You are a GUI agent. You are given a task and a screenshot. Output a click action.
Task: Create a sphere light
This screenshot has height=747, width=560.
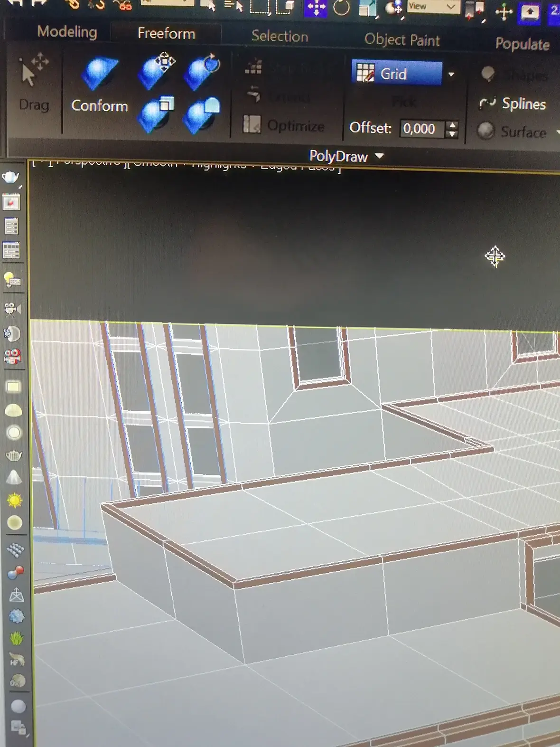pyautogui.click(x=14, y=433)
